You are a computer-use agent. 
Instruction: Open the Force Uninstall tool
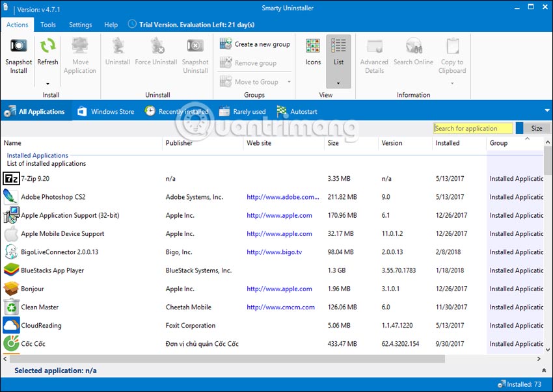pos(155,52)
